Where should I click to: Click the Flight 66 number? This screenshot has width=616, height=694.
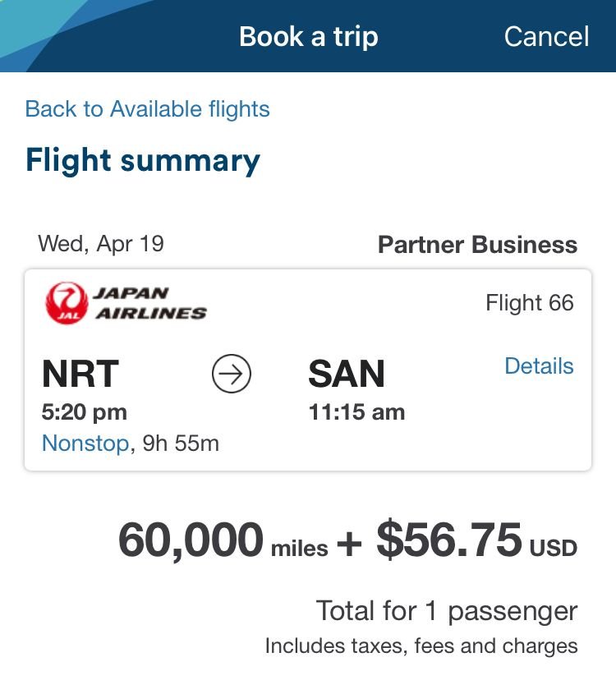tap(530, 303)
